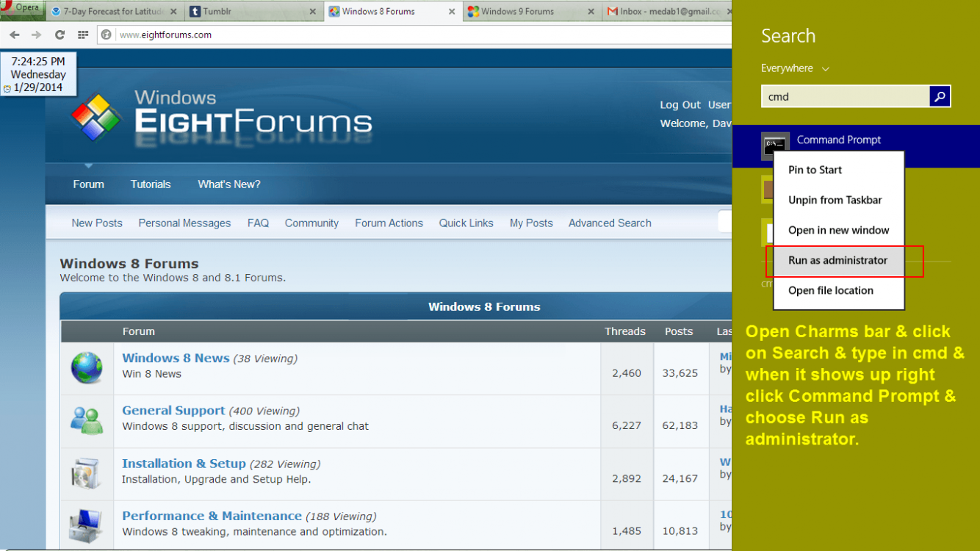This screenshot has height=551, width=980.
Task: Click the Command Prompt icon in search results
Action: 775,146
